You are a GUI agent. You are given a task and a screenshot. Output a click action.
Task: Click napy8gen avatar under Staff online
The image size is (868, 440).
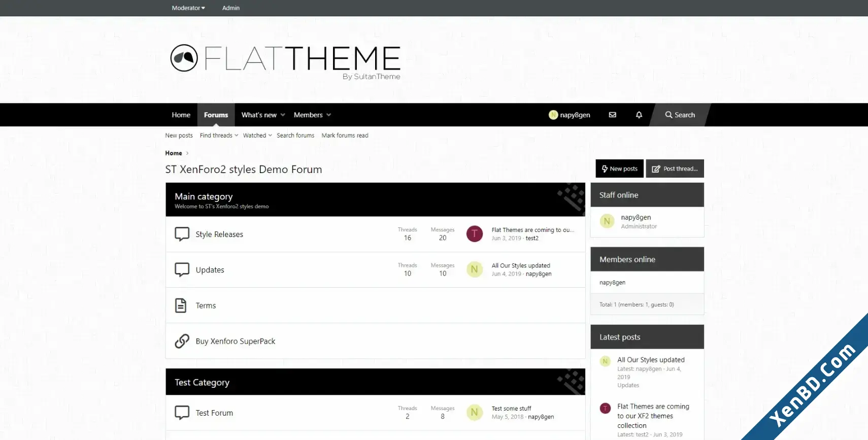pos(607,221)
